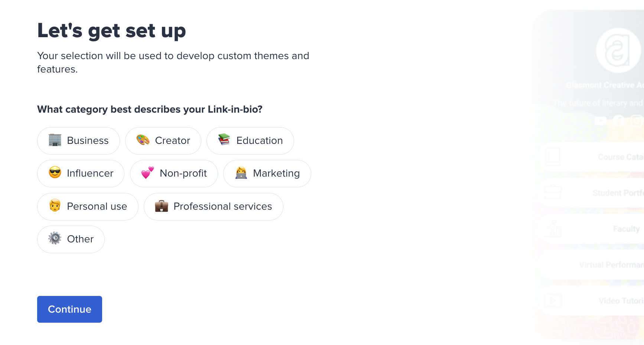
Task: Select the Marketing category
Action: (267, 173)
